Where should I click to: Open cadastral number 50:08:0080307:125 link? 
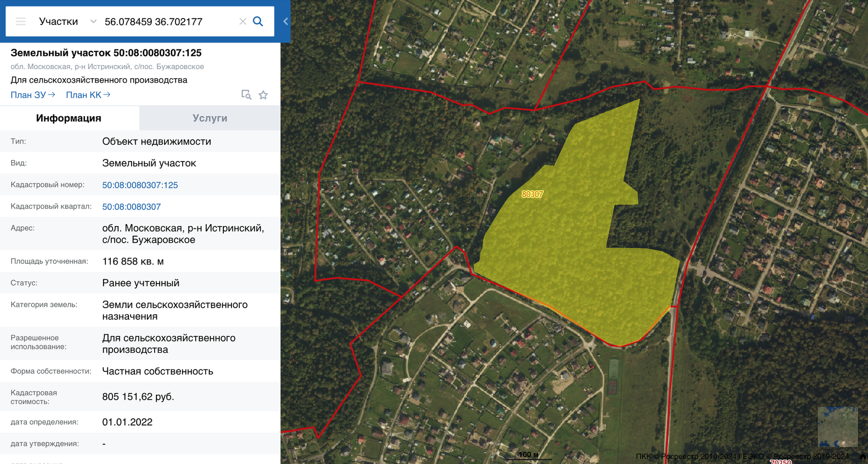click(140, 185)
